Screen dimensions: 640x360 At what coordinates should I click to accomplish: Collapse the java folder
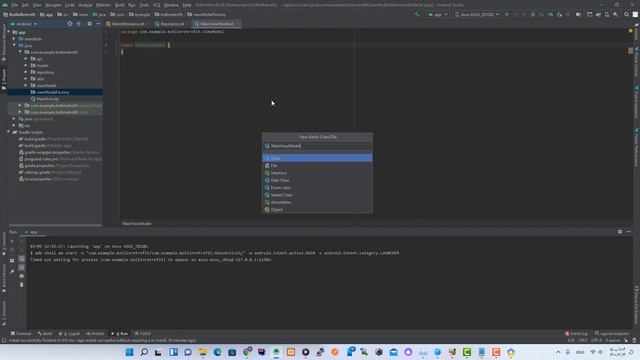14,45
